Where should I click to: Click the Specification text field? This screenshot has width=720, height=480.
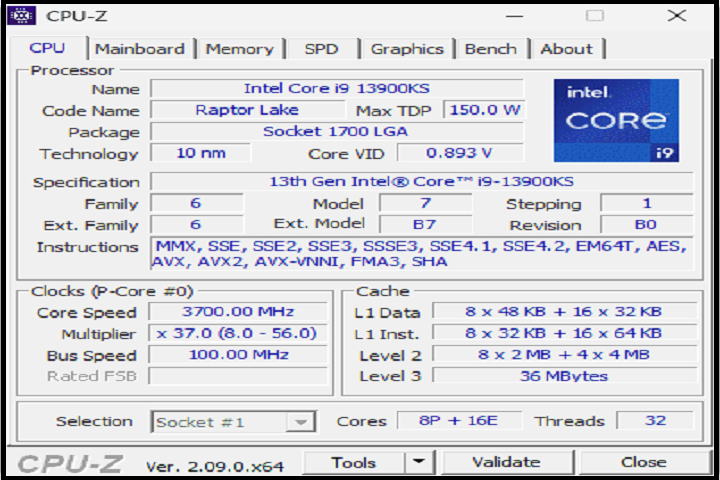[421, 181]
